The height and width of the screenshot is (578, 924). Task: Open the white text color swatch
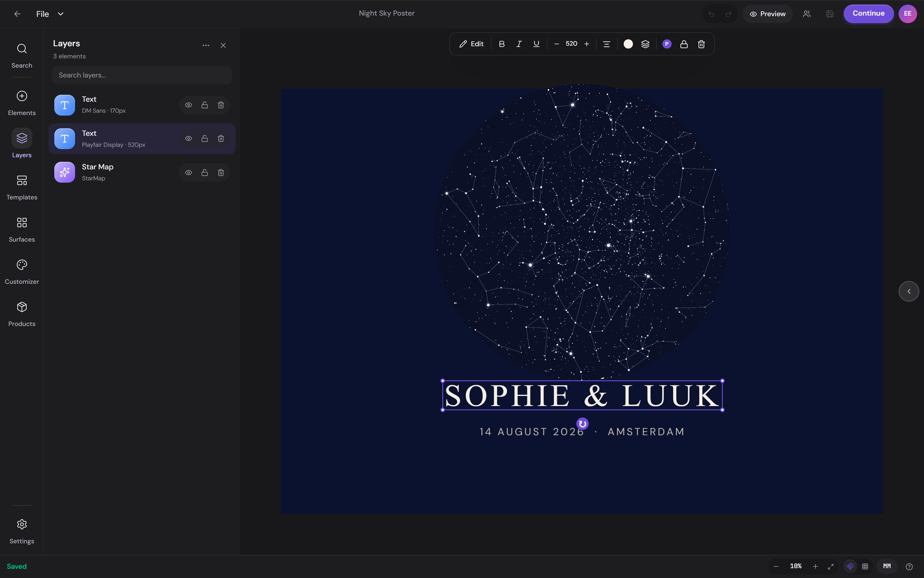628,44
